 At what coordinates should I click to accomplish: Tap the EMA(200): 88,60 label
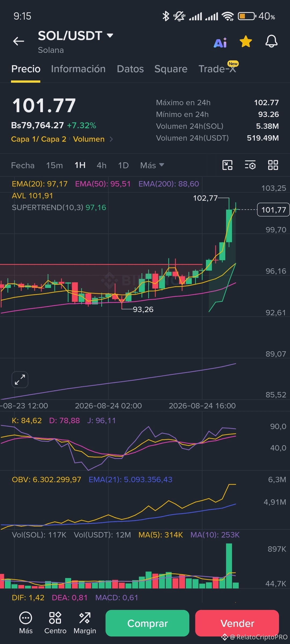tap(169, 184)
